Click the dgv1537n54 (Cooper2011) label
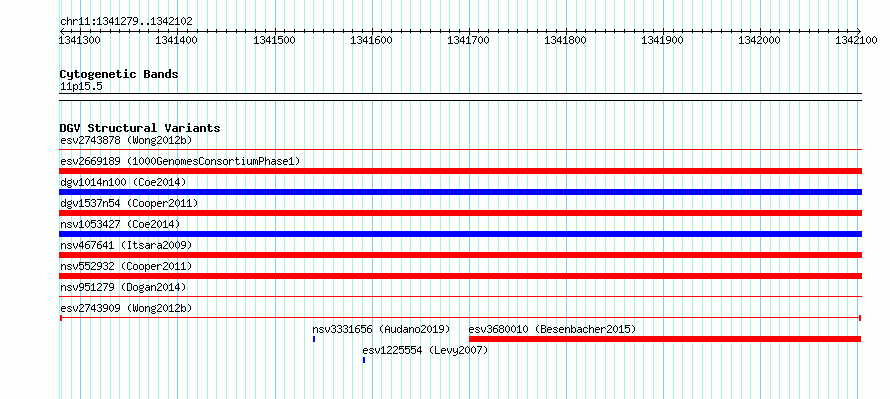Screen dimensions: 890x399 pyautogui.click(x=129, y=203)
